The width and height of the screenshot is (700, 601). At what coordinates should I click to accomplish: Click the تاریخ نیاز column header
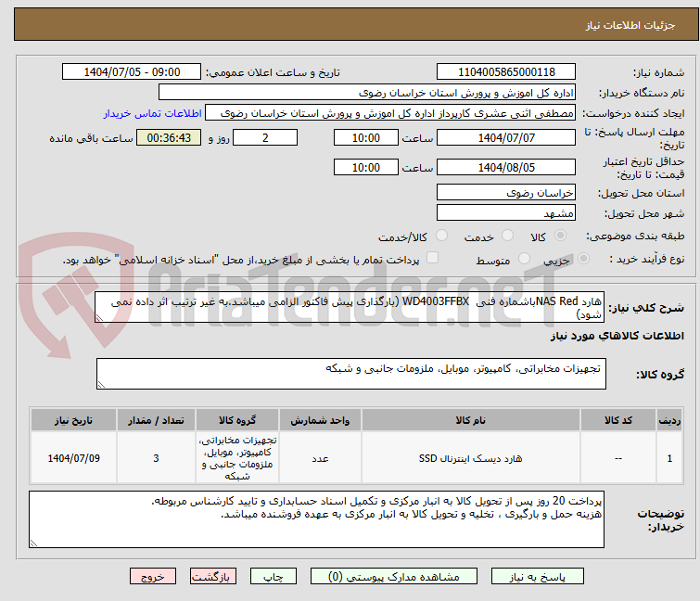click(73, 420)
